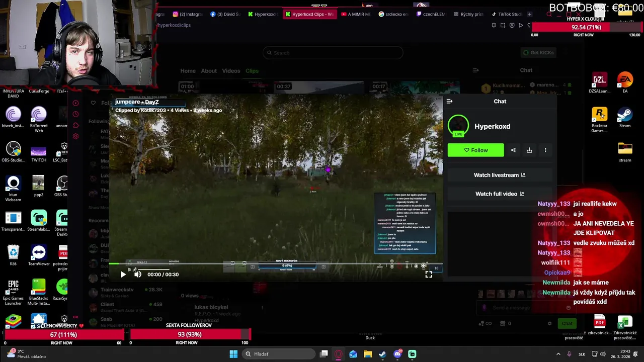Click the Hľadať taskbar search box
The height and width of the screenshot is (362, 644).
(x=278, y=354)
